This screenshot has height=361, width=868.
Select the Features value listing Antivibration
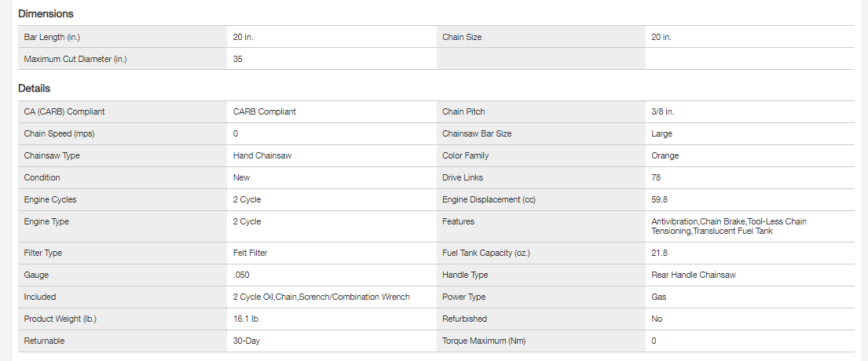(728, 227)
